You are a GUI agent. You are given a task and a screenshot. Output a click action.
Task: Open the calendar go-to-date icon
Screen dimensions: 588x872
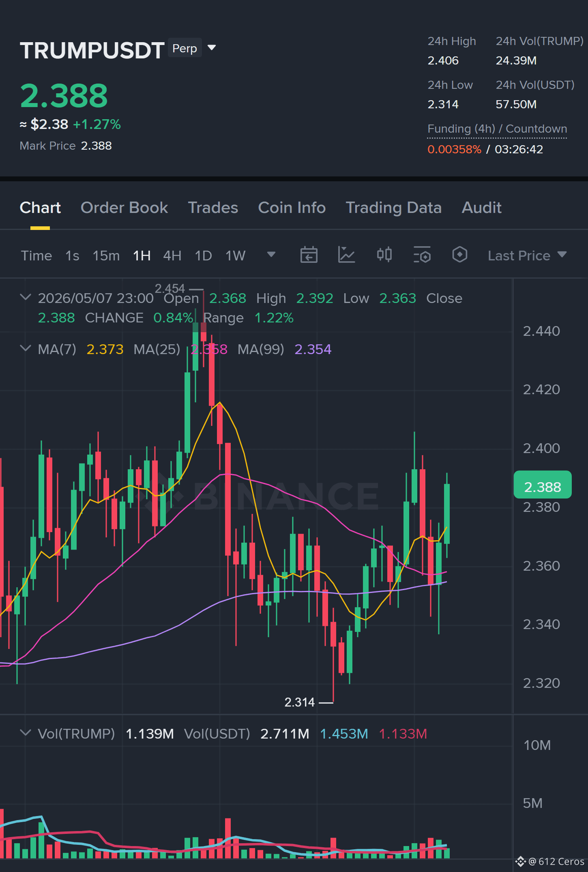pos(309,255)
